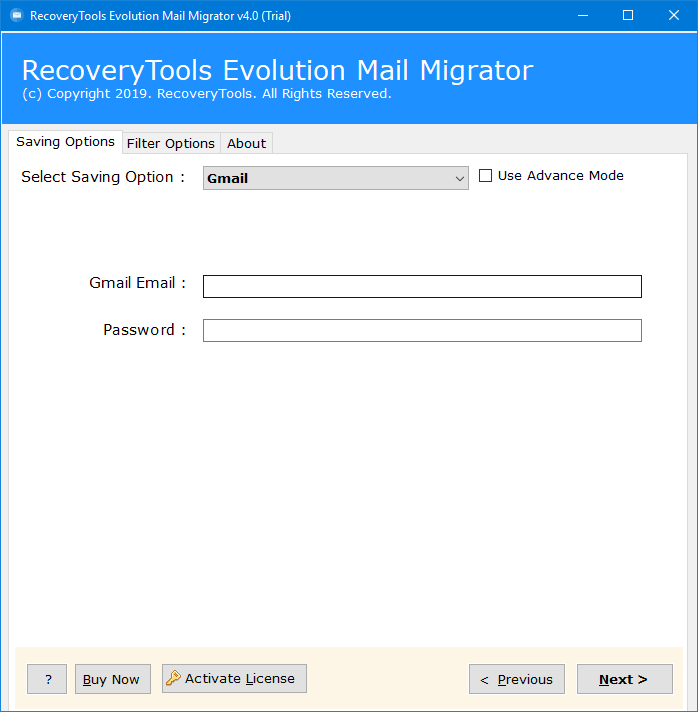Switch to the Saving Options tab
The width and height of the screenshot is (698, 712).
coord(65,142)
